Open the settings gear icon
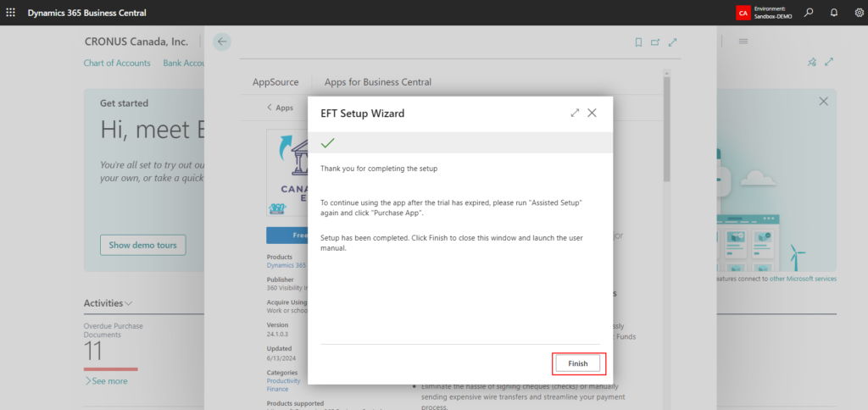 (x=859, y=12)
